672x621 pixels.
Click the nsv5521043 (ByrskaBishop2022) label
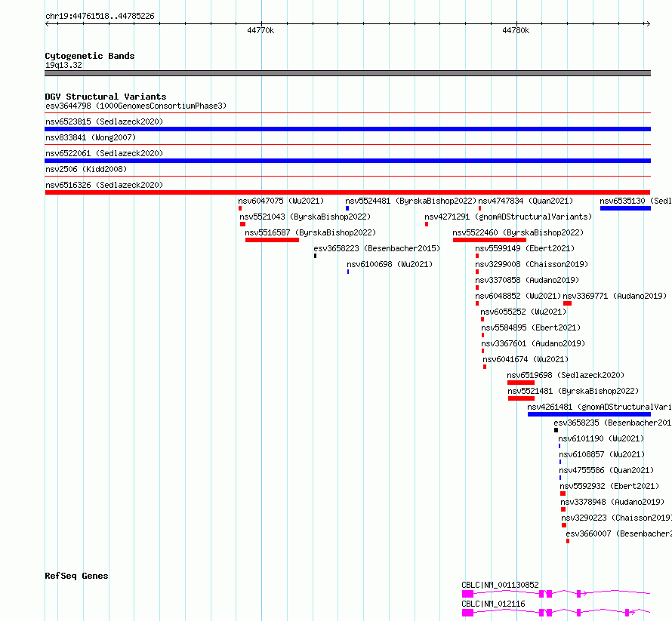pos(305,217)
